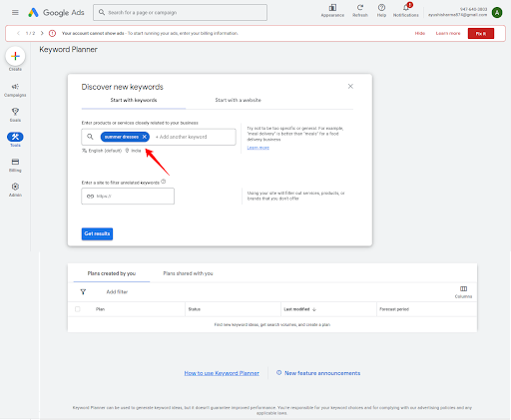Go to previous alert notification arrow
Image resolution: width=511 pixels, height=420 pixels.
click(x=18, y=33)
